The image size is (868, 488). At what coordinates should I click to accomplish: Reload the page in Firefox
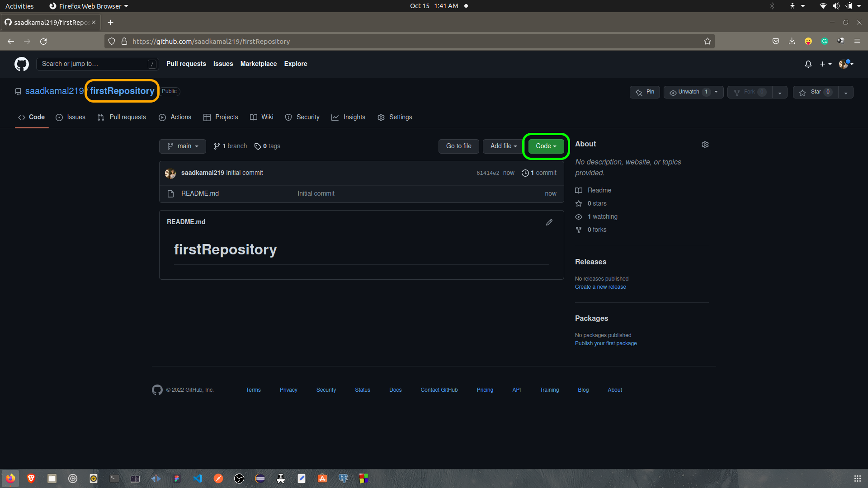[43, 41]
